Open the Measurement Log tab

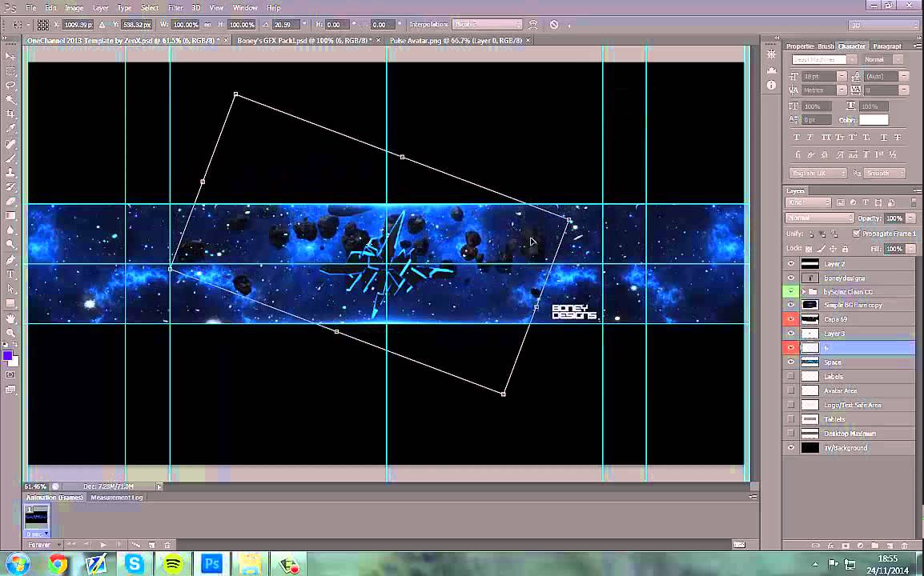116,497
